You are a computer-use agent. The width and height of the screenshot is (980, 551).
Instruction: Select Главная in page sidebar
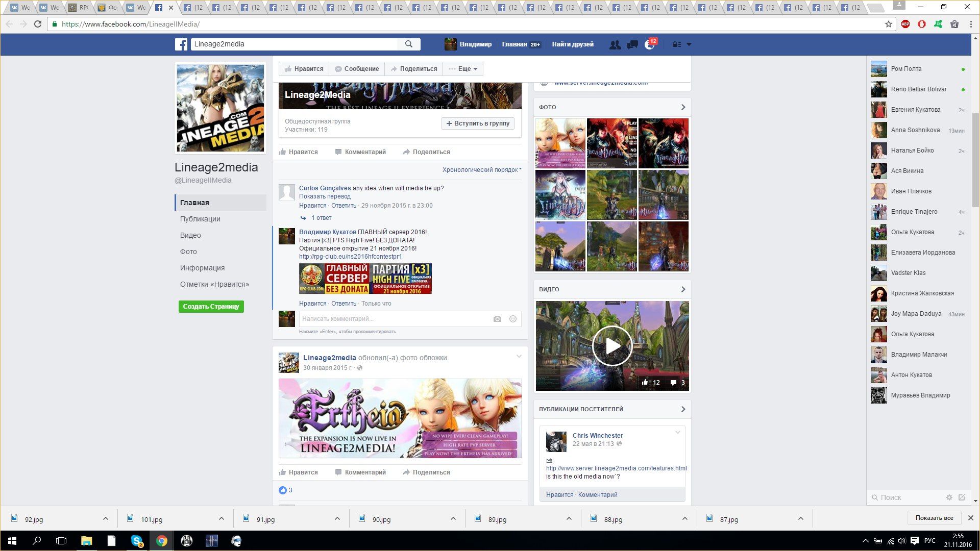click(x=220, y=203)
